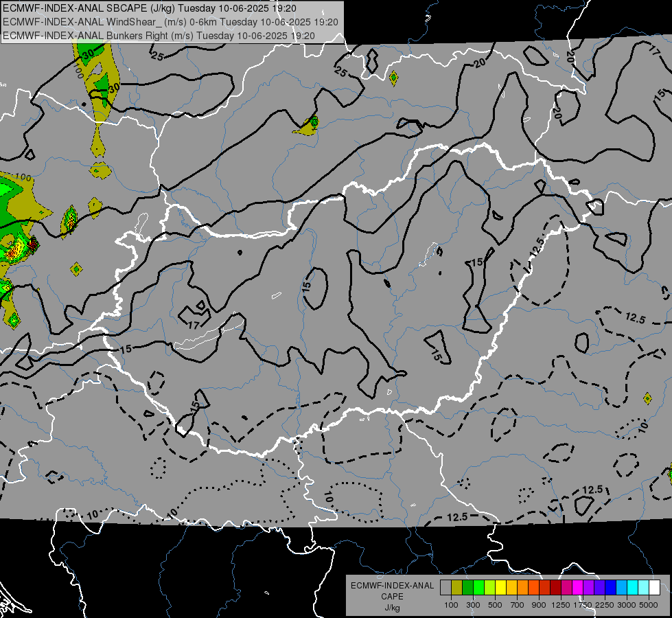Image resolution: width=672 pixels, height=618 pixels.
Task: Select the bright green swatch after 300
Action: click(x=478, y=588)
